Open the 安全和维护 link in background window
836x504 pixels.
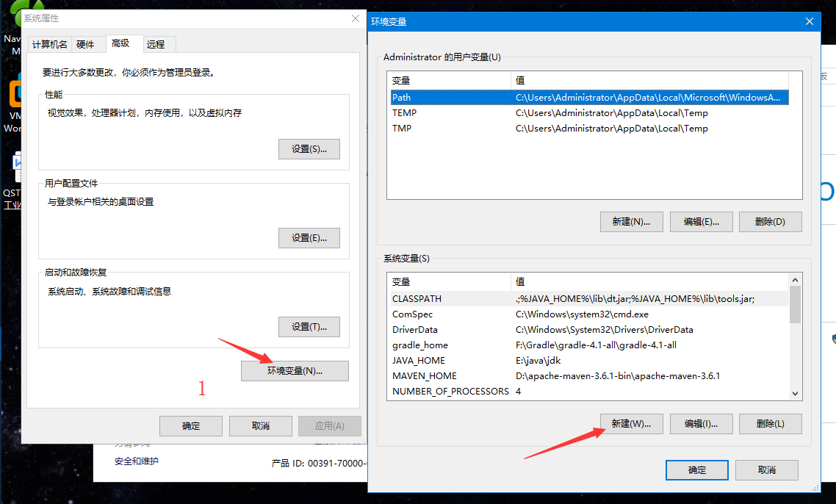137,461
